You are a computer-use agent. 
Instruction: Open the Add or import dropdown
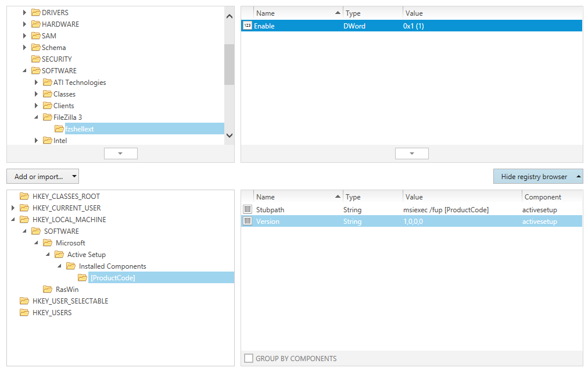(x=42, y=177)
